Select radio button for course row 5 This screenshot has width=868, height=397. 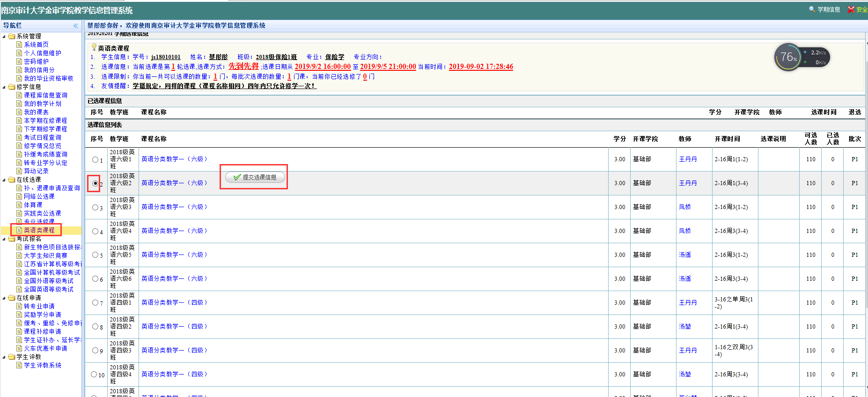point(95,255)
